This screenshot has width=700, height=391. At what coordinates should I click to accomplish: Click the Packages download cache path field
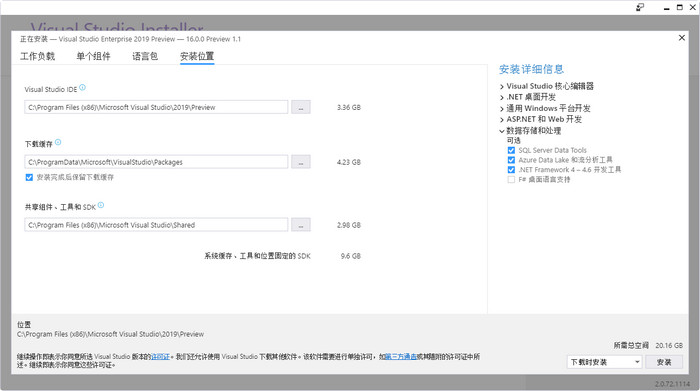(156, 162)
